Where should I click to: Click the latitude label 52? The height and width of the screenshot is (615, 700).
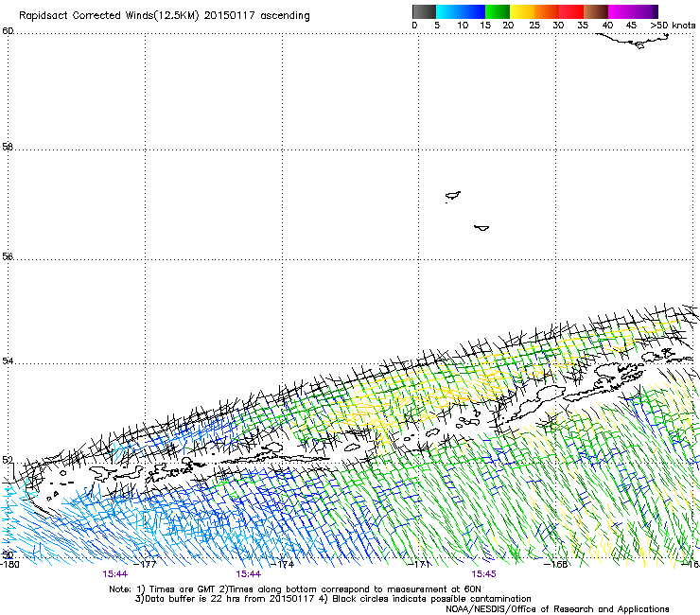pos(8,460)
